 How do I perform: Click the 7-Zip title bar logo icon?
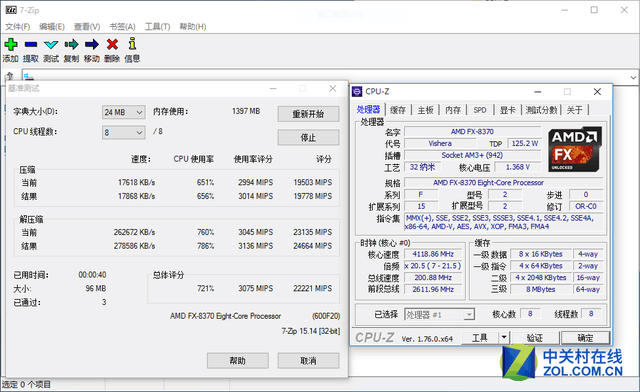(11, 10)
